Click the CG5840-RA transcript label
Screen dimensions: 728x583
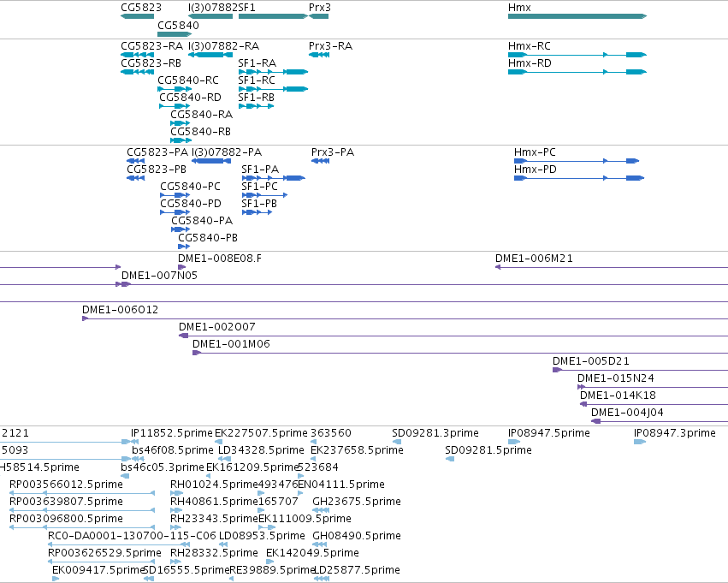[x=202, y=115]
